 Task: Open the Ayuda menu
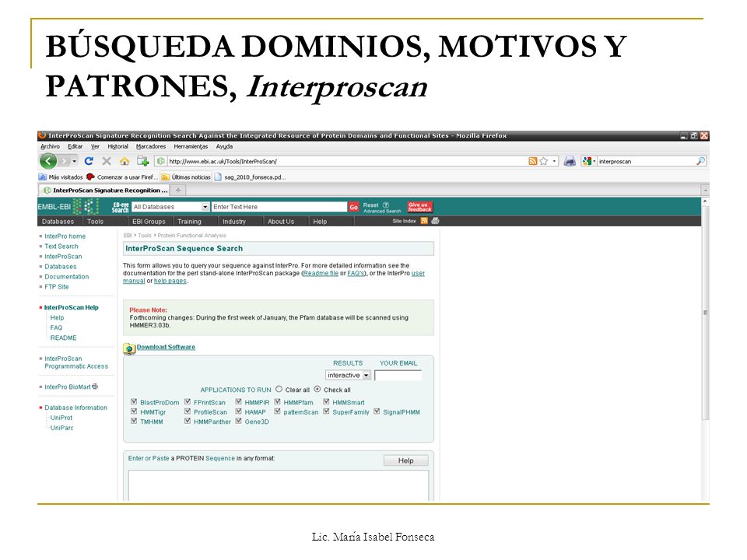224,147
